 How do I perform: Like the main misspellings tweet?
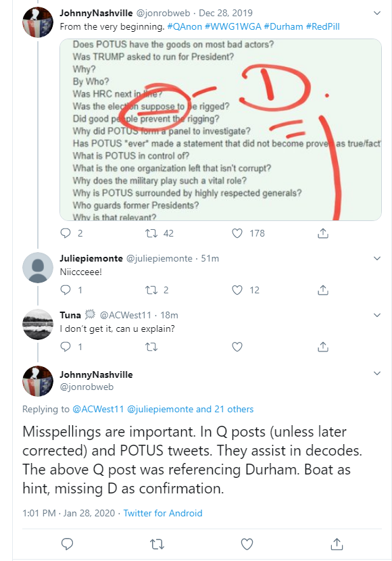tap(247, 544)
